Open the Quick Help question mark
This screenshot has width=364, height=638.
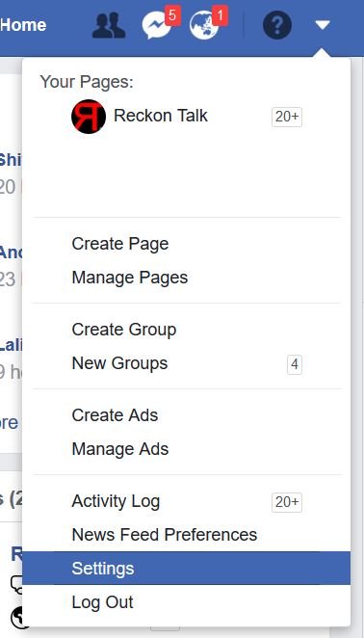click(x=277, y=25)
